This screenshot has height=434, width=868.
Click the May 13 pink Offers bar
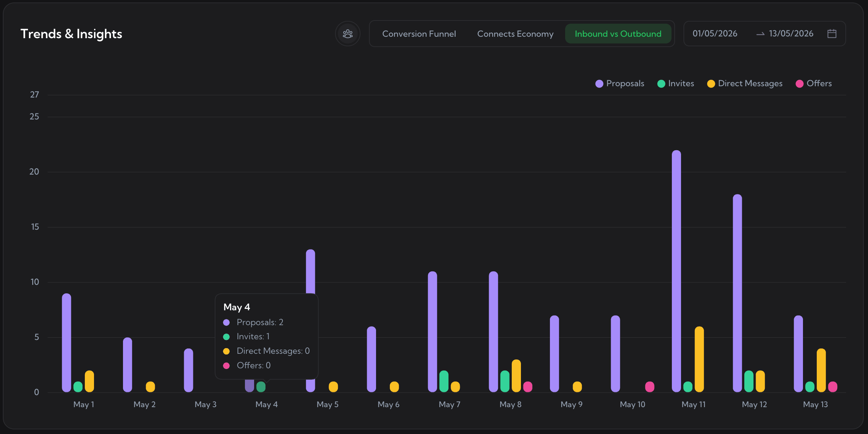click(833, 387)
